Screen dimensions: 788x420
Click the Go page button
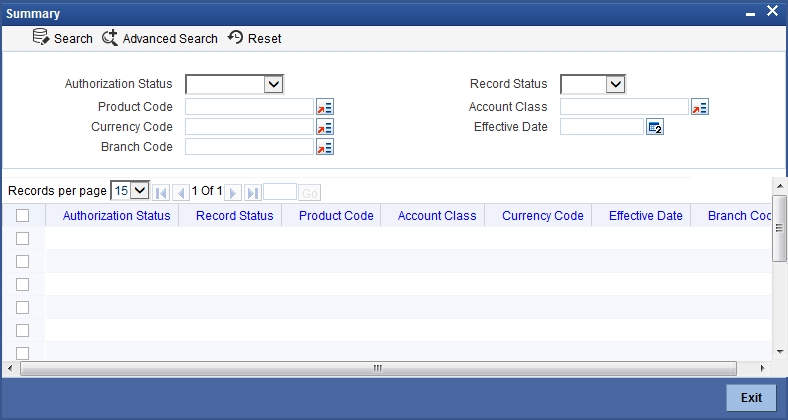click(x=310, y=193)
